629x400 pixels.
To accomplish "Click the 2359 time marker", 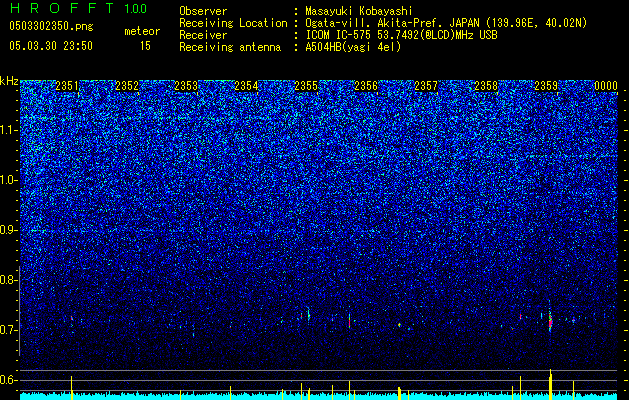I will (546, 86).
